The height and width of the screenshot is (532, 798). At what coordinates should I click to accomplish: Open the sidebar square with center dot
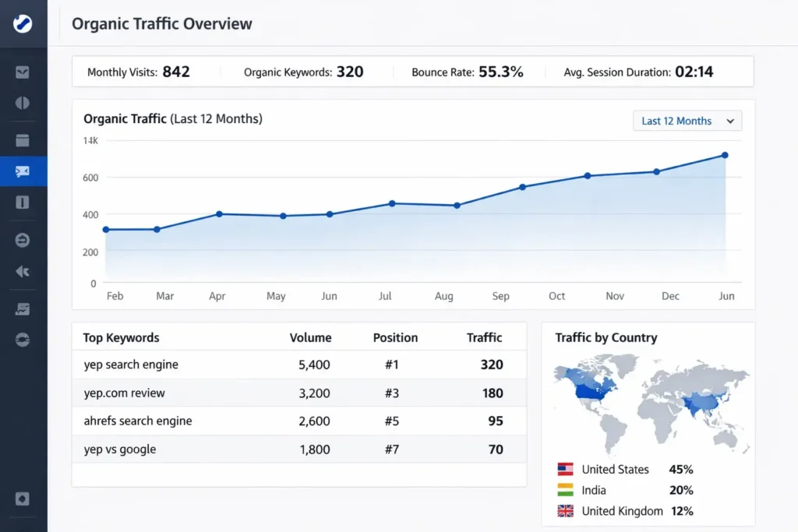(x=23, y=499)
